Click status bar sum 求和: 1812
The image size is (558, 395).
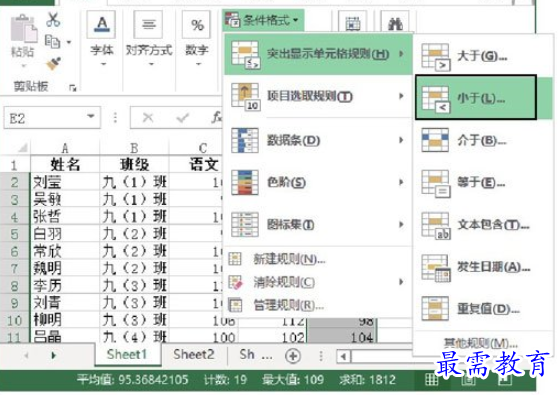click(x=367, y=380)
